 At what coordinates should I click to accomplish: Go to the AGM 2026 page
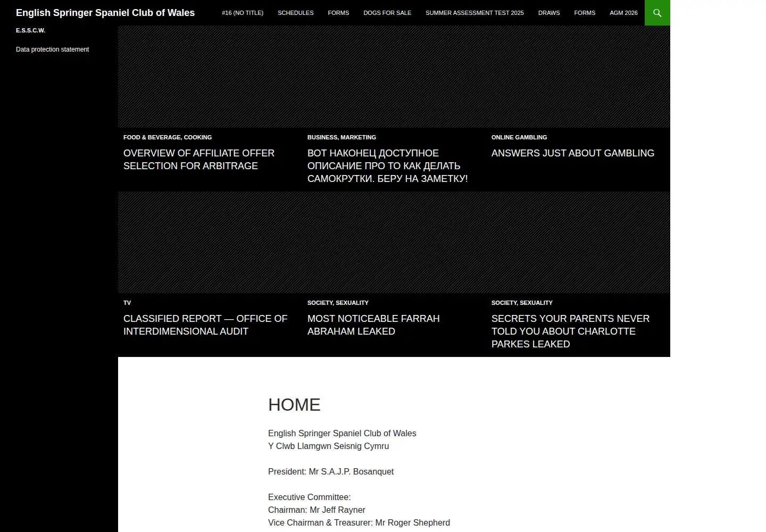pos(623,13)
